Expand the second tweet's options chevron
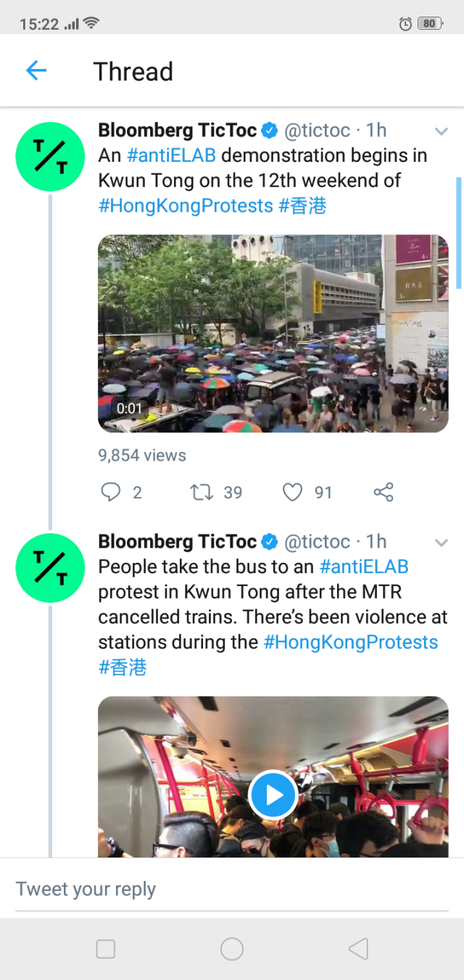The width and height of the screenshot is (464, 980). tap(441, 543)
